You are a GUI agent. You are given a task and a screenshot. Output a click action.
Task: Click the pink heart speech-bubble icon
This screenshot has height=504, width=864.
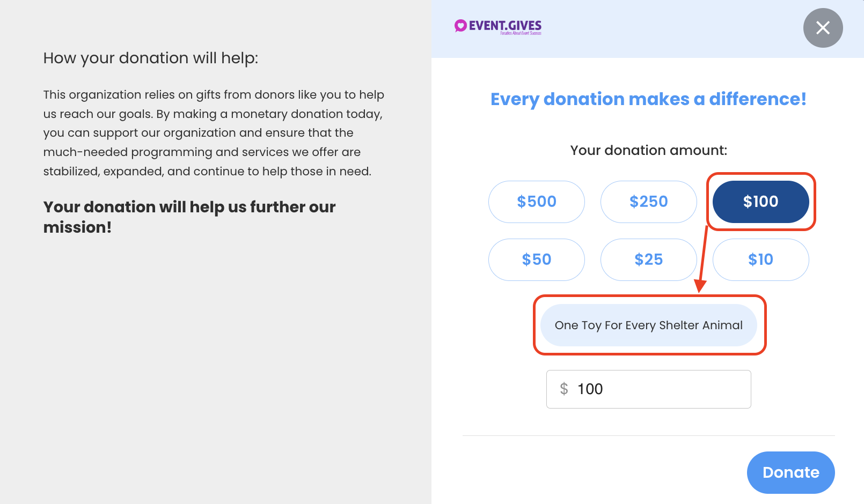(460, 26)
